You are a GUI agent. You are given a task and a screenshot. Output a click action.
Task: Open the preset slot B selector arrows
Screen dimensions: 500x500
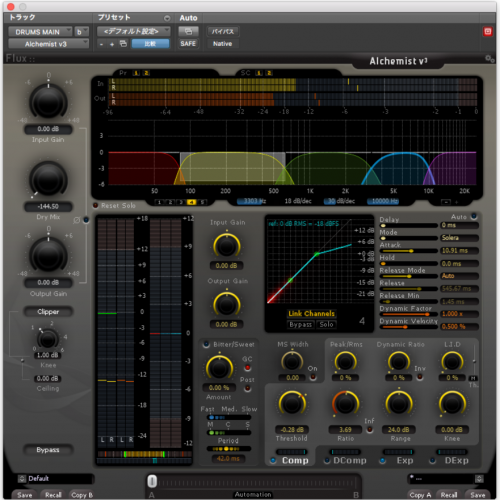479,479
